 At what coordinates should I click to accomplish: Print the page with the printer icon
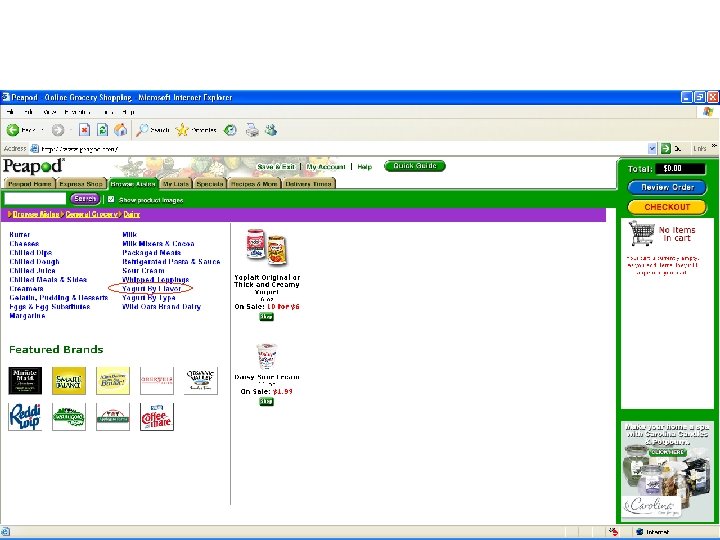pos(252,130)
